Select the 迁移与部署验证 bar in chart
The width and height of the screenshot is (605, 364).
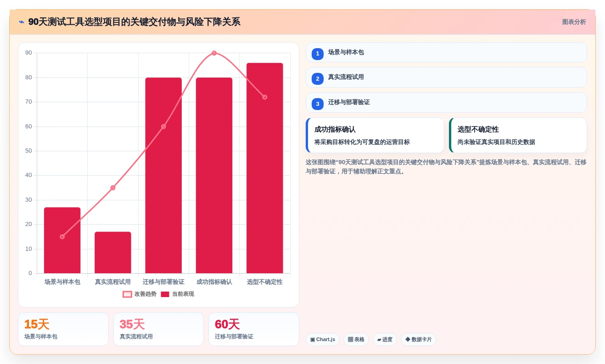tap(163, 176)
